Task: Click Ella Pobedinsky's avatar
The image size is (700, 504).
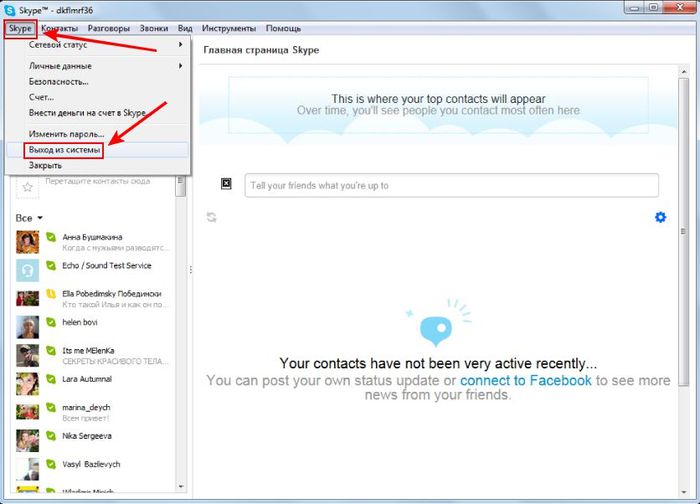Action: tap(28, 299)
